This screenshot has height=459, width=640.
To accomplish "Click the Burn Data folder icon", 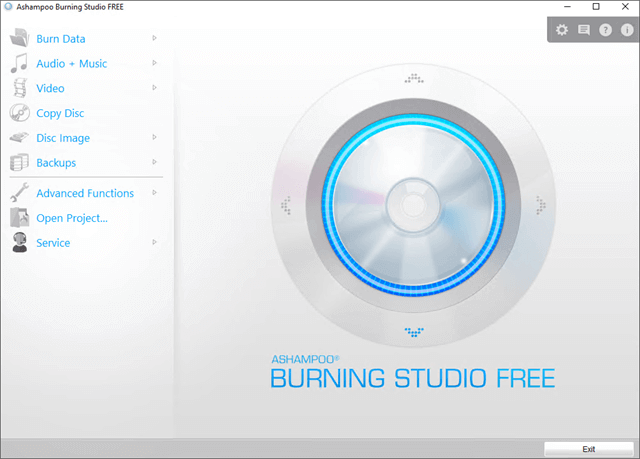I will click(19, 38).
